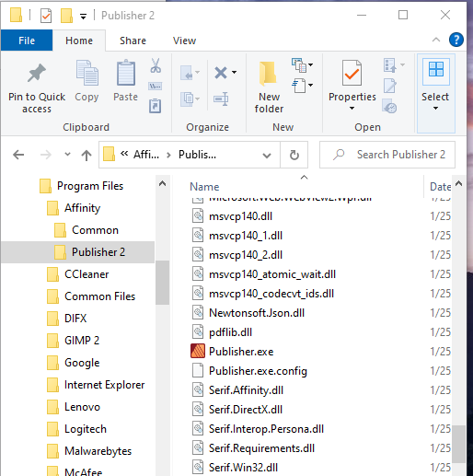Click the blue Help question mark
Image resolution: width=473 pixels, height=476 pixels.
tap(456, 40)
